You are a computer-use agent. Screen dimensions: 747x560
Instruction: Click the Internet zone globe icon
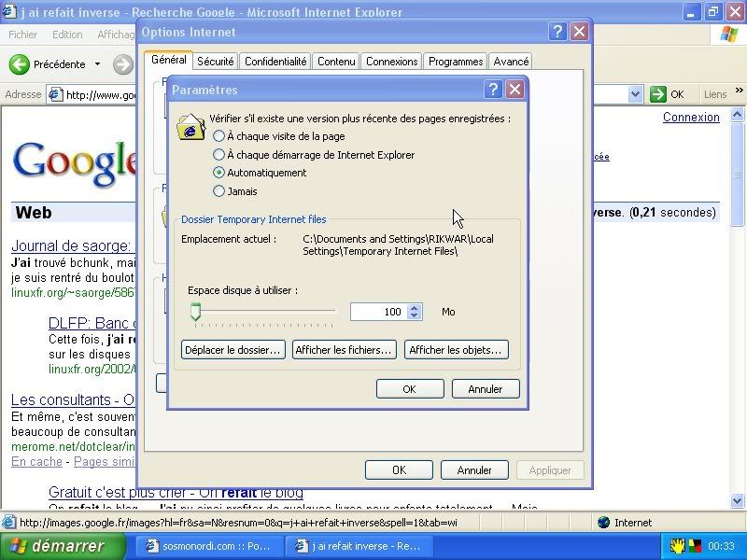click(603, 523)
